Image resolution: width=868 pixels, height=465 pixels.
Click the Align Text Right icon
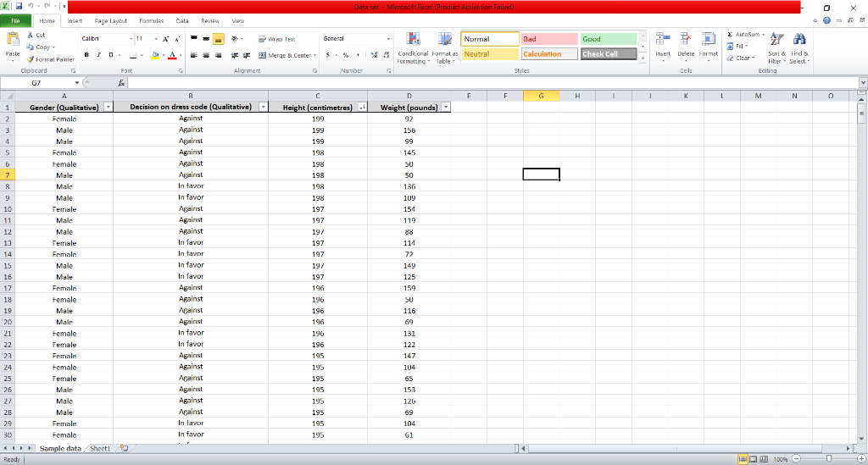click(x=218, y=55)
